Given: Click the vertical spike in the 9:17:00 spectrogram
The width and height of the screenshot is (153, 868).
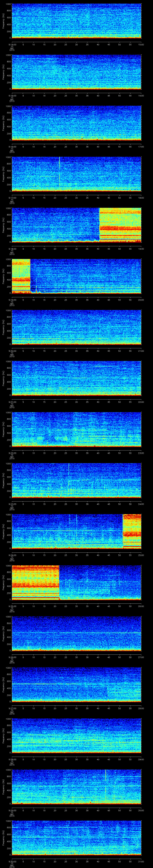Looking at the screenshot, I should click(x=59, y=172).
